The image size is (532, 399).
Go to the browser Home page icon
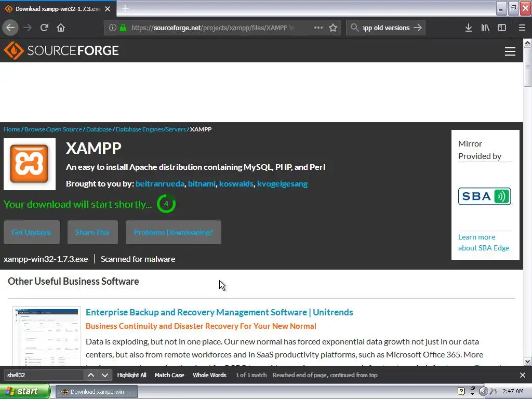61,28
